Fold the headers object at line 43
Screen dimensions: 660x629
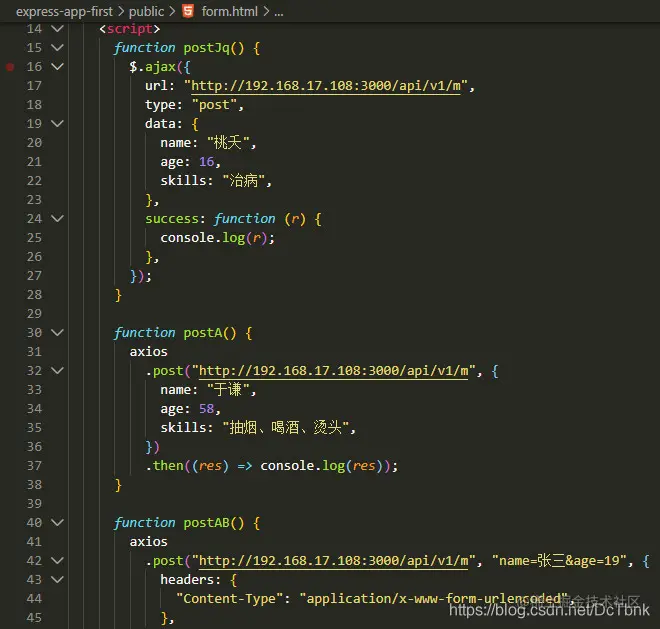pyautogui.click(x=57, y=580)
